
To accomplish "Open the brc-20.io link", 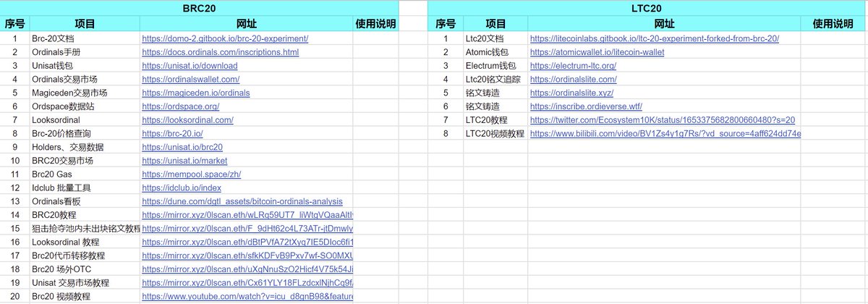I will 172,134.
